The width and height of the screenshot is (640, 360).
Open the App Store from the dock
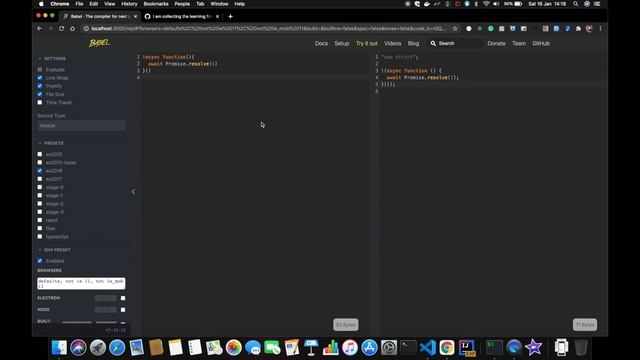coord(369,348)
